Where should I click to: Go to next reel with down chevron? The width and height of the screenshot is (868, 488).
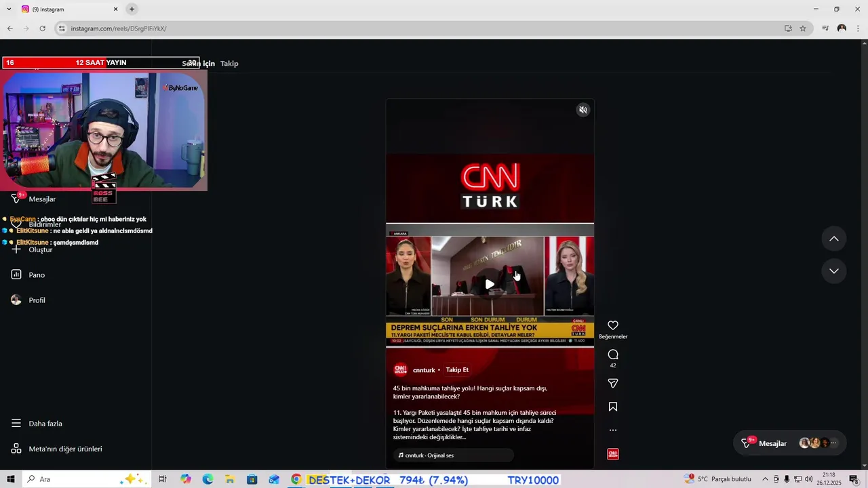coord(834,271)
